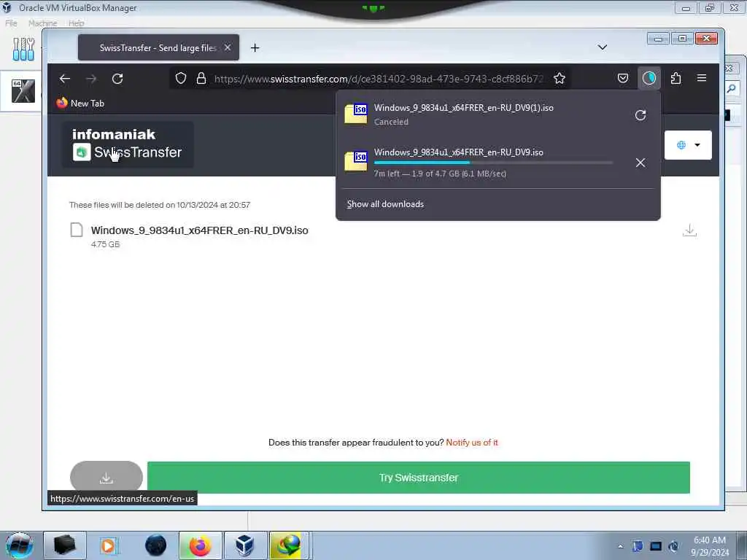Click the 7m left download status text
The height and width of the screenshot is (560, 747).
coord(440,174)
